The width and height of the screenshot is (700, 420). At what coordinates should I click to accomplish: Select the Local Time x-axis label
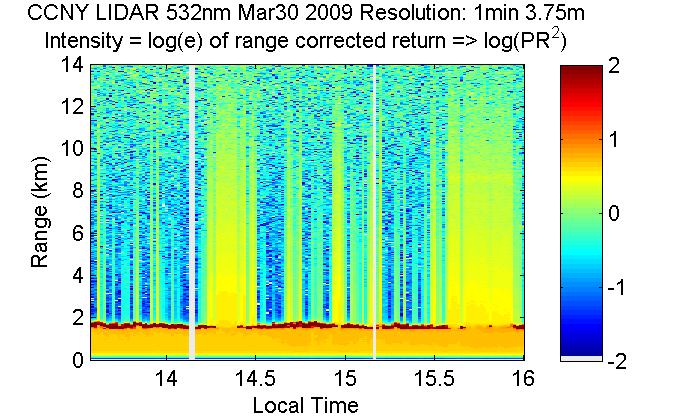coord(306,405)
